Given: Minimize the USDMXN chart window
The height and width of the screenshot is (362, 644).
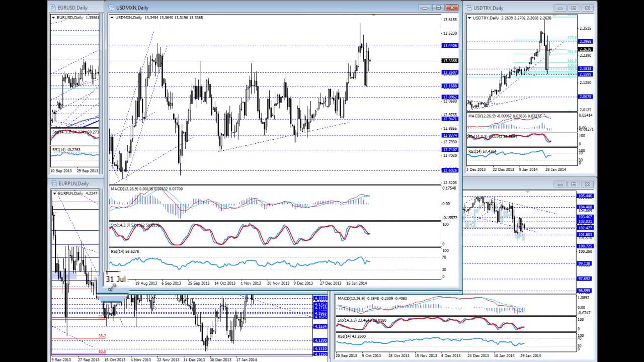Looking at the screenshot, I should point(425,8).
